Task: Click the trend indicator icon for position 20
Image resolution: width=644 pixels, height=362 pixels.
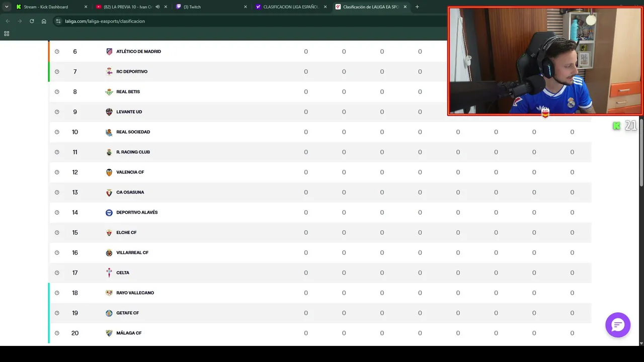Action: click(x=57, y=333)
